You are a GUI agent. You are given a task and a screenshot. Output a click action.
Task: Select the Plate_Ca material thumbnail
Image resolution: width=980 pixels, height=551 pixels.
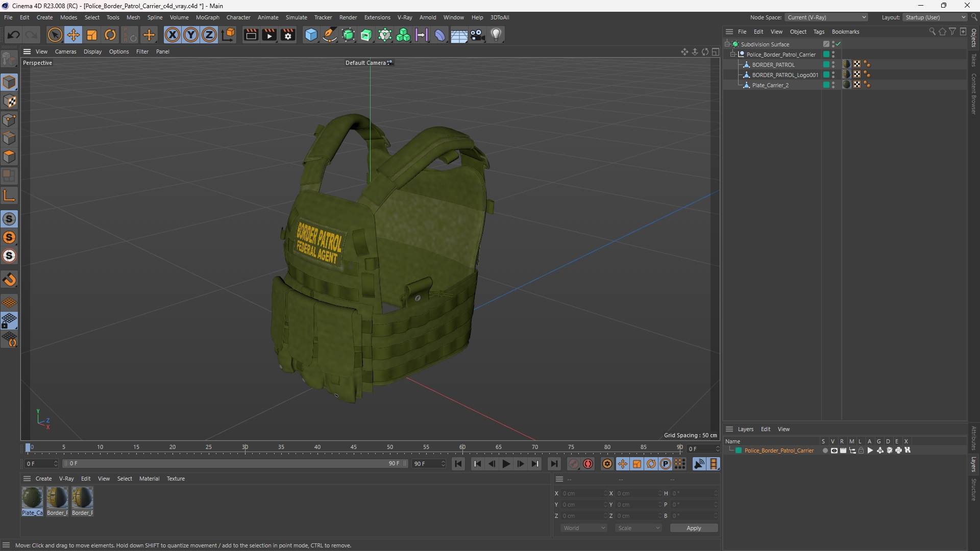pyautogui.click(x=32, y=501)
